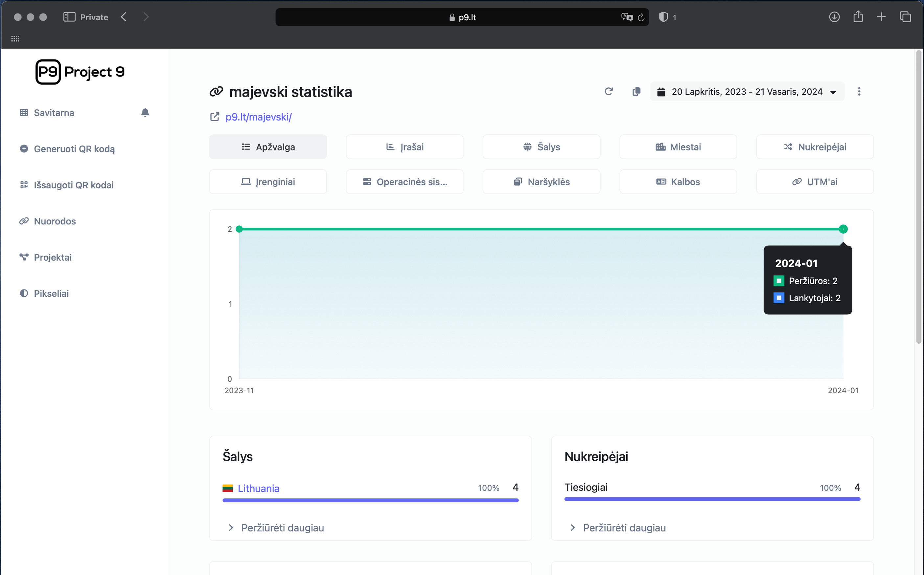Open the p9.lt/majevski/ link

[259, 117]
